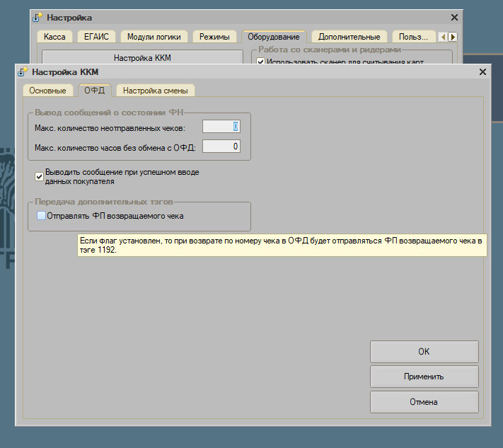
Task: Click the Настройка window title icon
Action: tap(38, 17)
